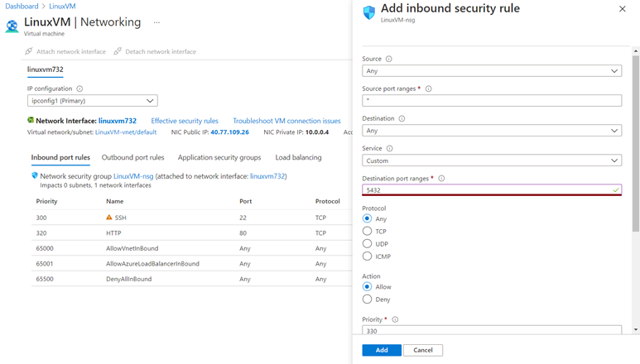This screenshot has width=640, height=364.
Task: Click the scrollbar up arrow
Action: pos(636,51)
